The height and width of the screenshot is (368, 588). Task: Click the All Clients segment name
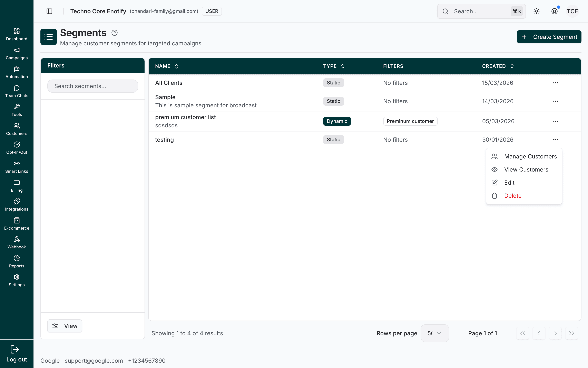click(169, 83)
